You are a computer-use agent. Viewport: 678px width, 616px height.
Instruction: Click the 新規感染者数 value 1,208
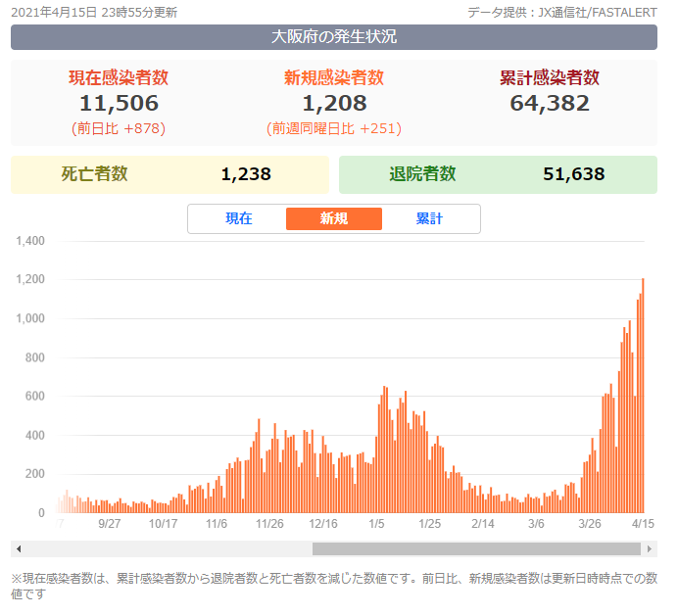tap(333, 103)
